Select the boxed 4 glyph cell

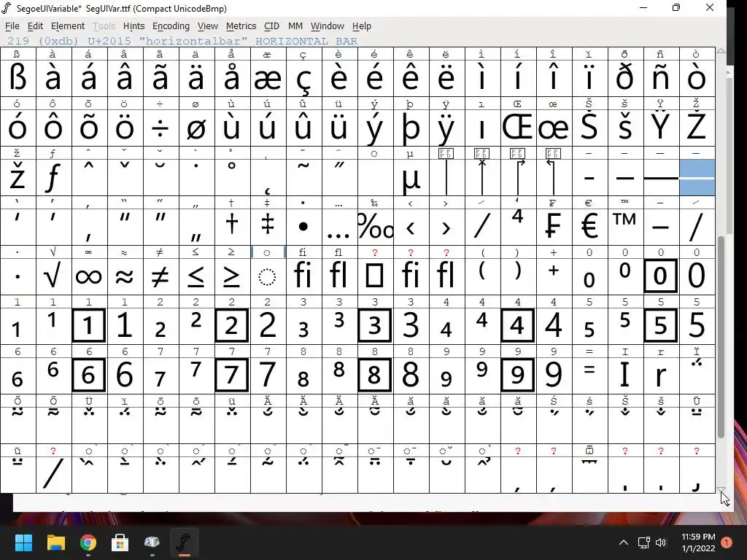tap(519, 326)
